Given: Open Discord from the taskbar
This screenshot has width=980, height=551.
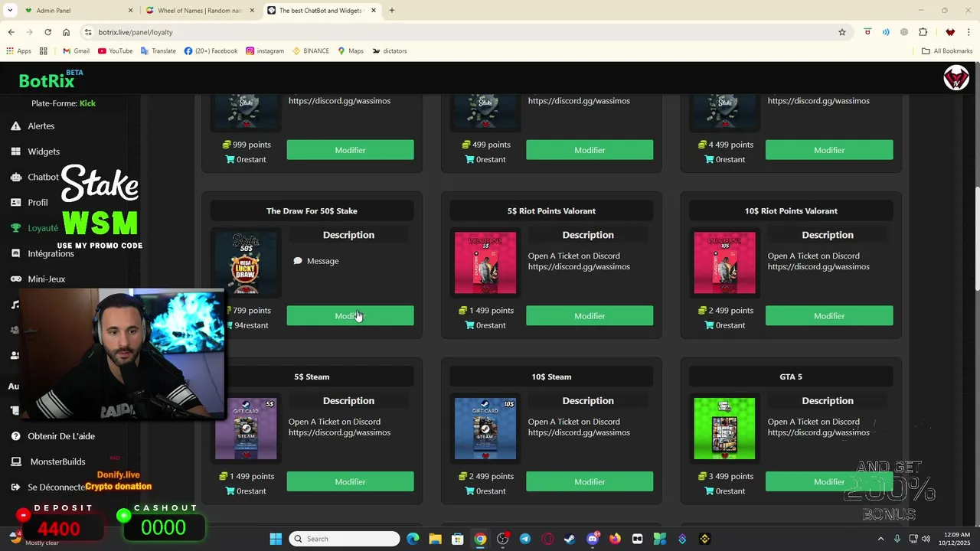Looking at the screenshot, I should pos(592,539).
